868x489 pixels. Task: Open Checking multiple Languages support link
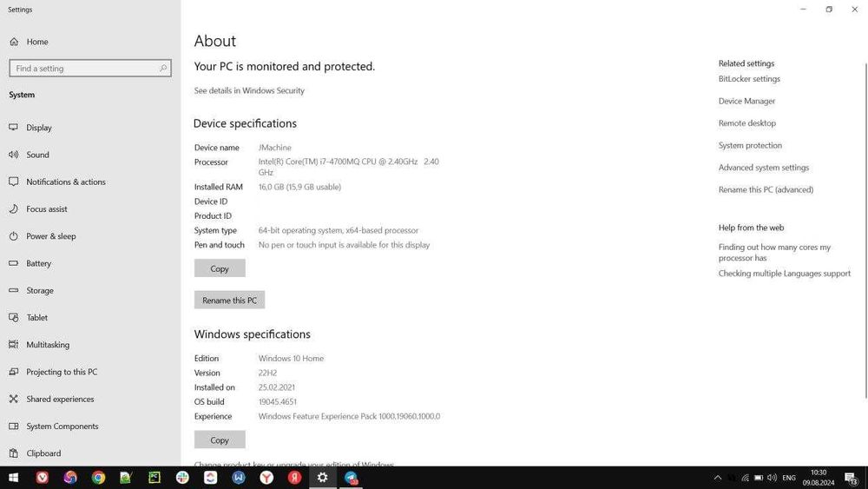pos(785,273)
